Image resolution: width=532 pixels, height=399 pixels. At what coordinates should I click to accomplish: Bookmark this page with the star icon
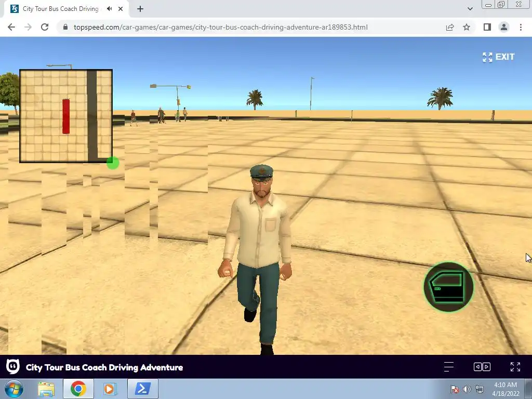pyautogui.click(x=467, y=27)
